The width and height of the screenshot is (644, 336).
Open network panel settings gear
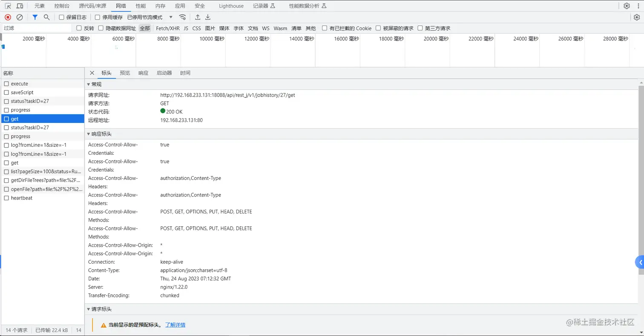637,17
